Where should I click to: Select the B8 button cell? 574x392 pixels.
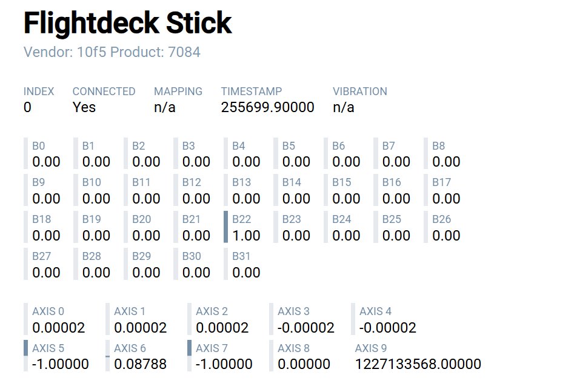446,154
